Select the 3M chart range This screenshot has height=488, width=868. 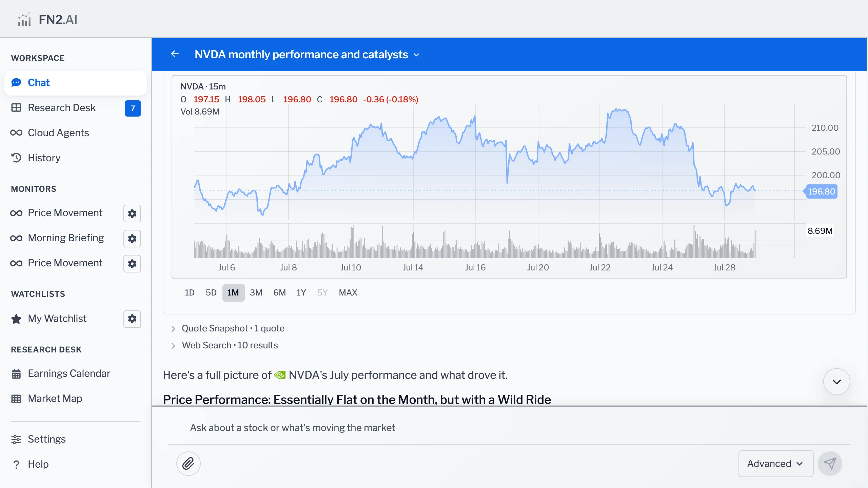tap(256, 293)
